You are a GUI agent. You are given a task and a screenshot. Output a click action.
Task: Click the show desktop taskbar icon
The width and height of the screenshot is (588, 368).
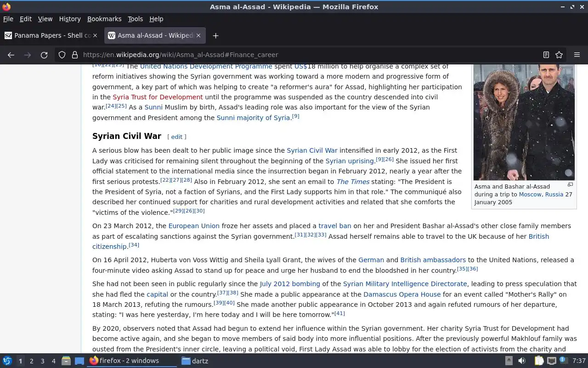click(x=79, y=361)
